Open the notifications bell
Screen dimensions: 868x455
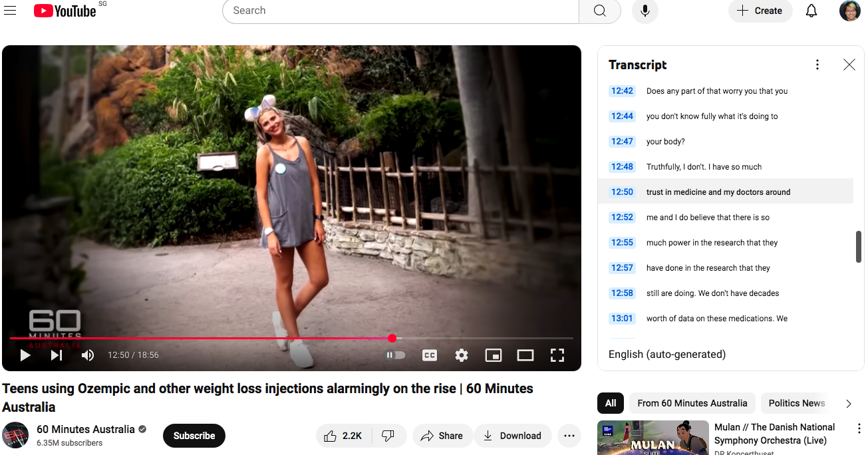tap(811, 11)
